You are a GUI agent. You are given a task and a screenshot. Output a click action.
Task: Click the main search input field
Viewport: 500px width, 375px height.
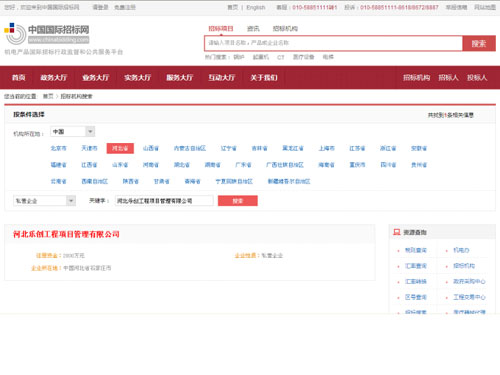coord(333,43)
